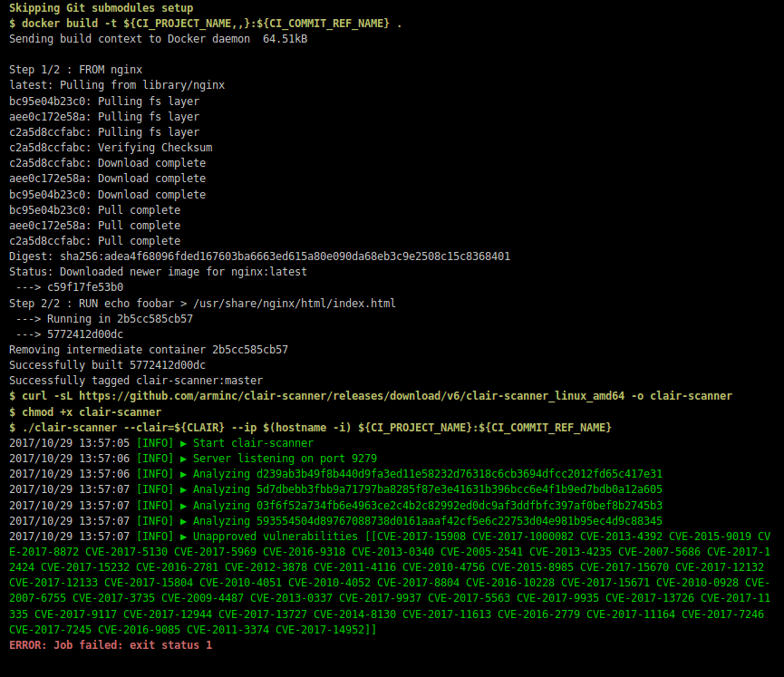Click the './clair-scanner --clair' command line
784x677 pixels.
(x=310, y=427)
